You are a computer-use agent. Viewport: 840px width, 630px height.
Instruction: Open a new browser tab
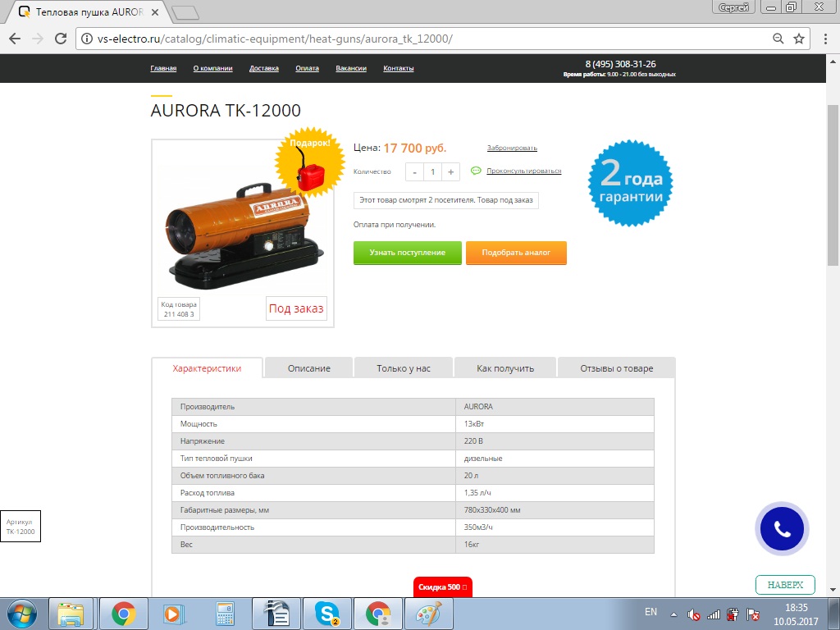pyautogui.click(x=186, y=12)
